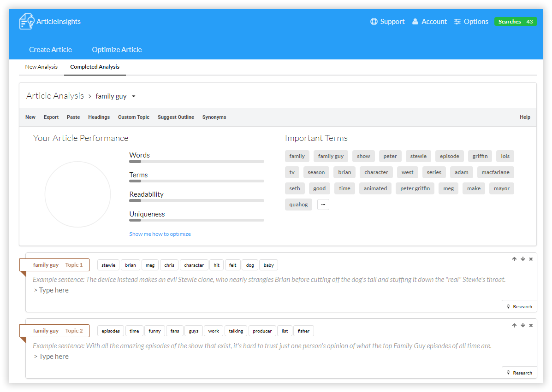Click the seth important term
Image resolution: width=552 pixels, height=392 pixels.
[295, 188]
